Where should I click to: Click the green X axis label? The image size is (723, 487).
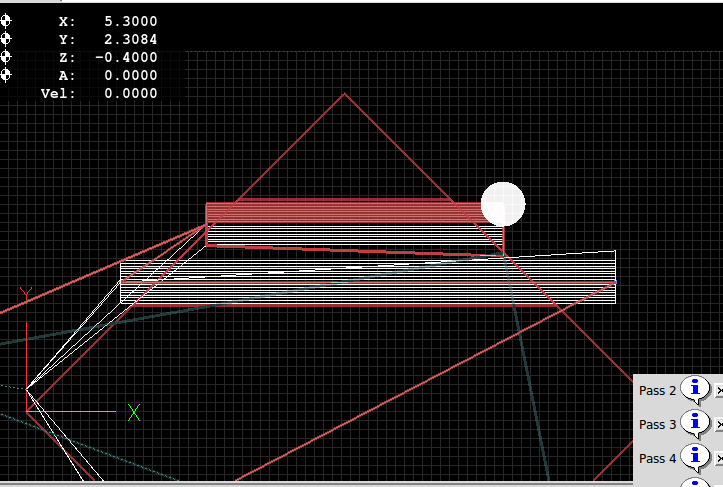(x=134, y=412)
